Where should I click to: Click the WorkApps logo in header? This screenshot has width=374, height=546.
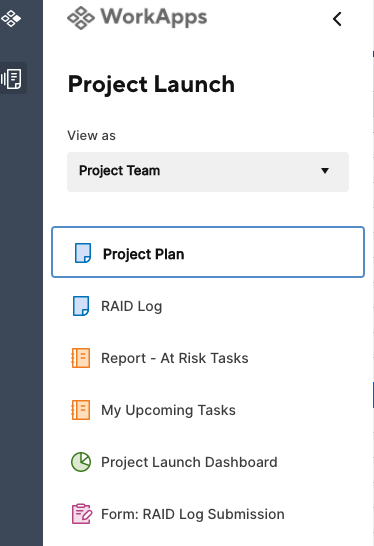point(137,18)
